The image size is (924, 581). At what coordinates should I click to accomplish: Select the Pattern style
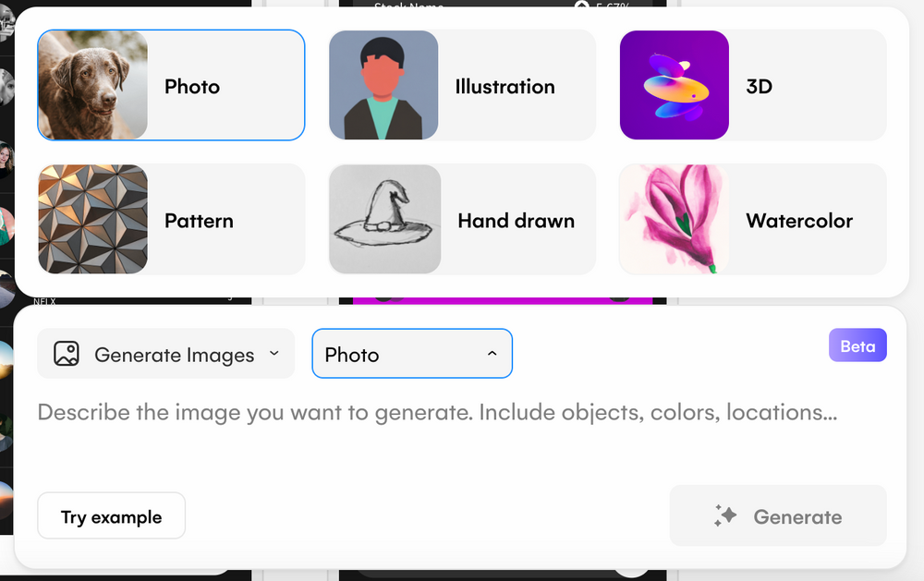[x=170, y=219]
